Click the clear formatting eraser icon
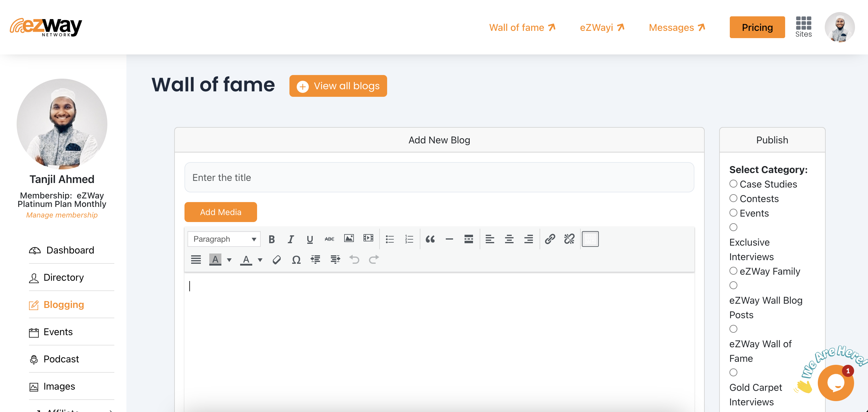 pos(277,260)
